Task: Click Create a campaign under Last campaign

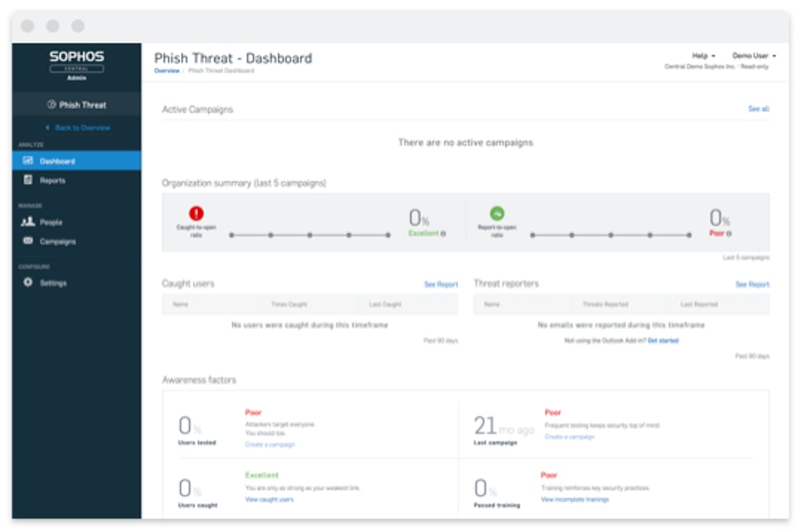Action: (570, 437)
